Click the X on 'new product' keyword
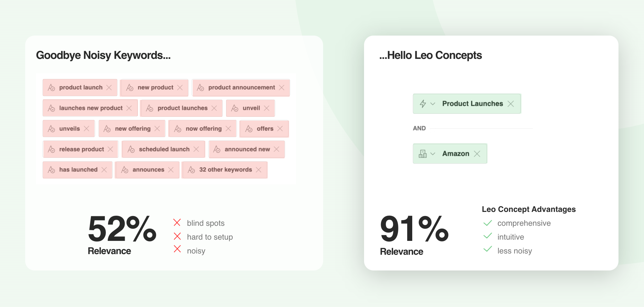644x307 pixels. (x=180, y=88)
